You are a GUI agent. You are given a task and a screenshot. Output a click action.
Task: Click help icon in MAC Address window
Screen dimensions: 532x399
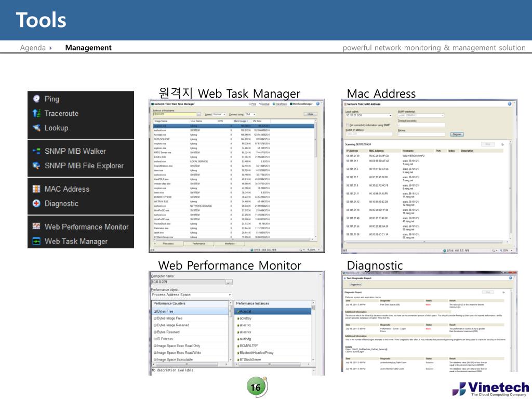(x=510, y=104)
